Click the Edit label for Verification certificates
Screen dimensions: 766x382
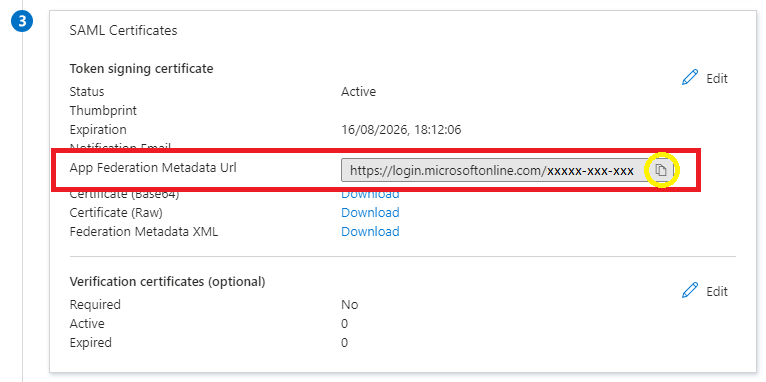coord(717,292)
